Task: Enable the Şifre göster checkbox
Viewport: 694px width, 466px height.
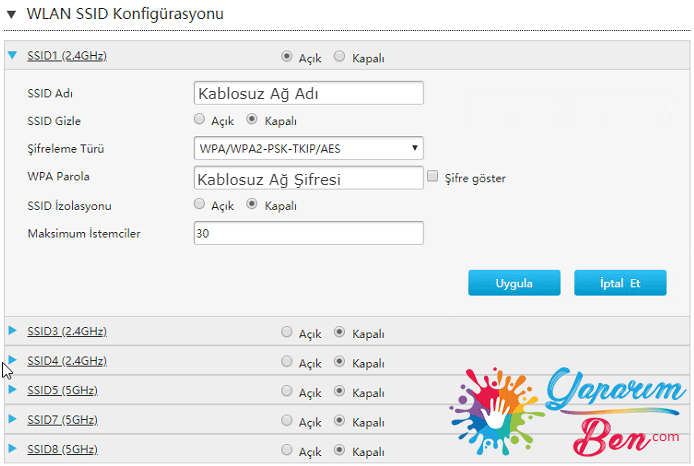Action: [x=433, y=177]
